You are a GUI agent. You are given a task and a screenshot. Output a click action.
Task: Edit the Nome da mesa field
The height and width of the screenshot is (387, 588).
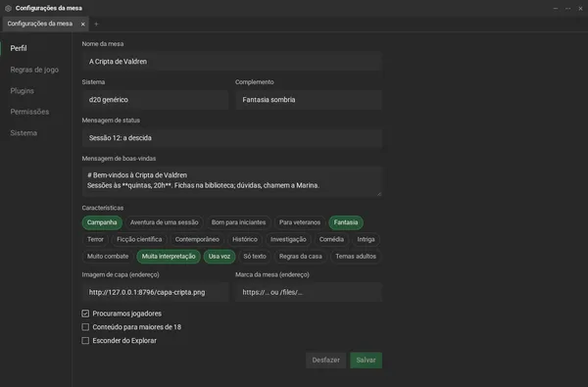tap(231, 62)
